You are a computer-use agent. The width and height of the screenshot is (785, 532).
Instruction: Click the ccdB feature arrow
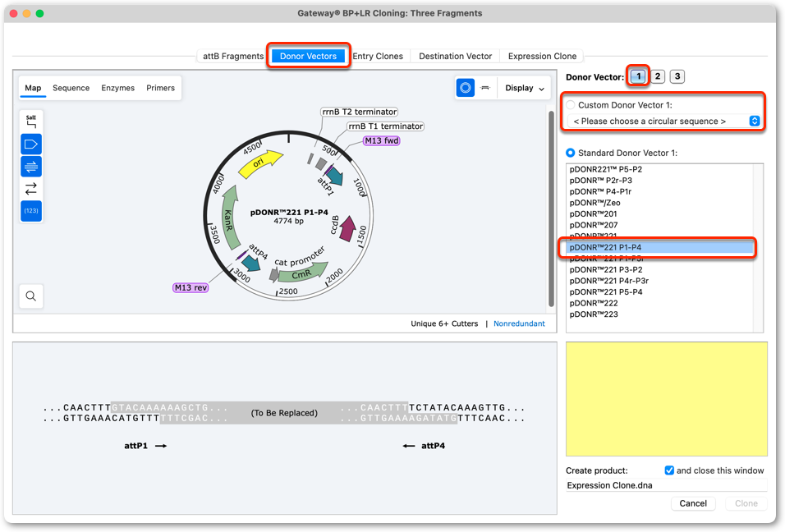click(x=347, y=229)
